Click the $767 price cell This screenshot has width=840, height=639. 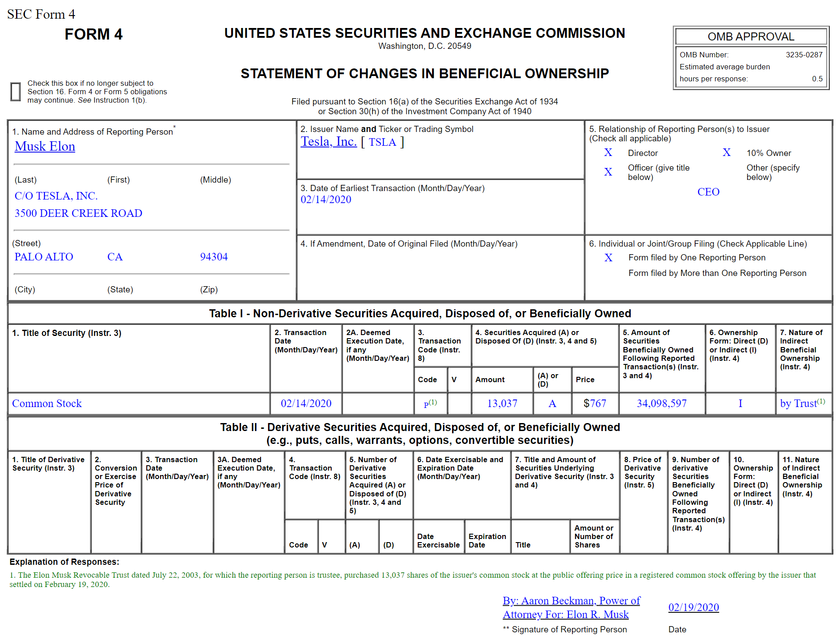[595, 403]
